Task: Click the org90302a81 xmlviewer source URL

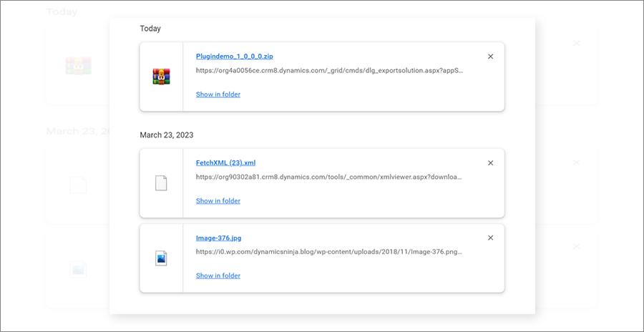Action: [x=329, y=177]
